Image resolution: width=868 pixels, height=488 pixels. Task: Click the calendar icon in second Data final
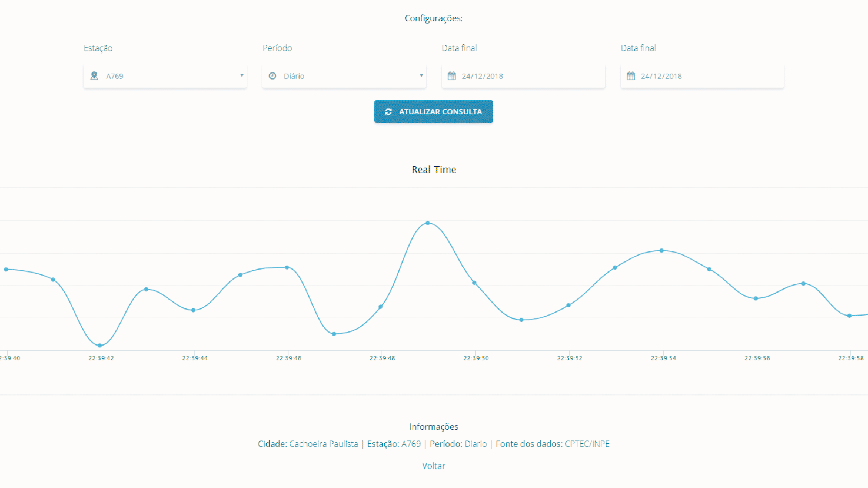point(631,76)
